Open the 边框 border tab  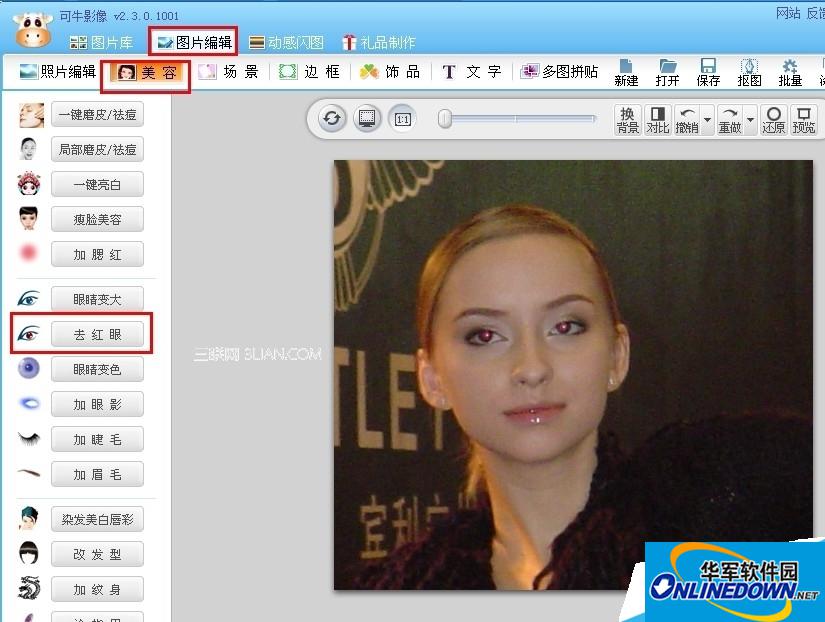coord(310,72)
